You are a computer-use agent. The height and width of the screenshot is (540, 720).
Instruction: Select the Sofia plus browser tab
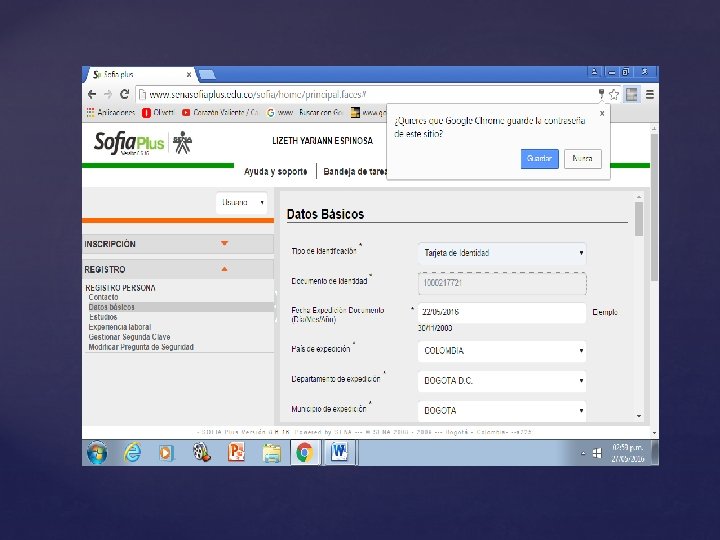click(140, 74)
